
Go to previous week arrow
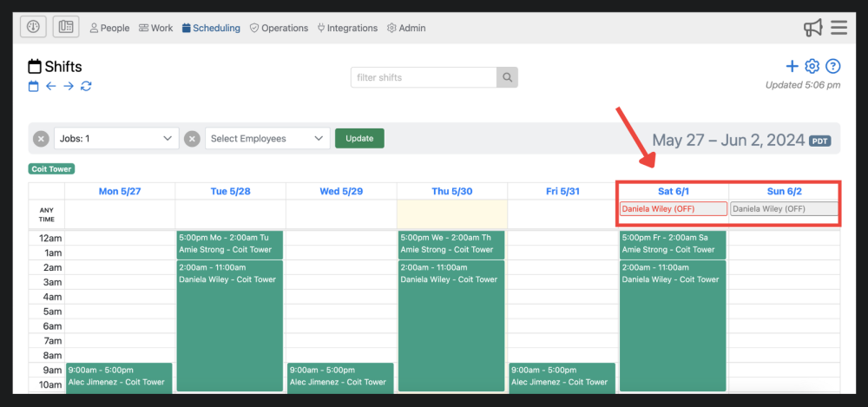(x=51, y=86)
